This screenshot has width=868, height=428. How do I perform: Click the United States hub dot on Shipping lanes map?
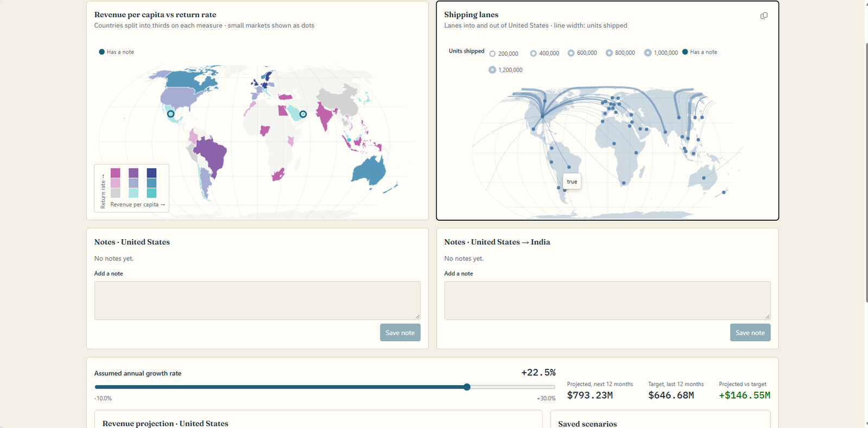point(542,116)
